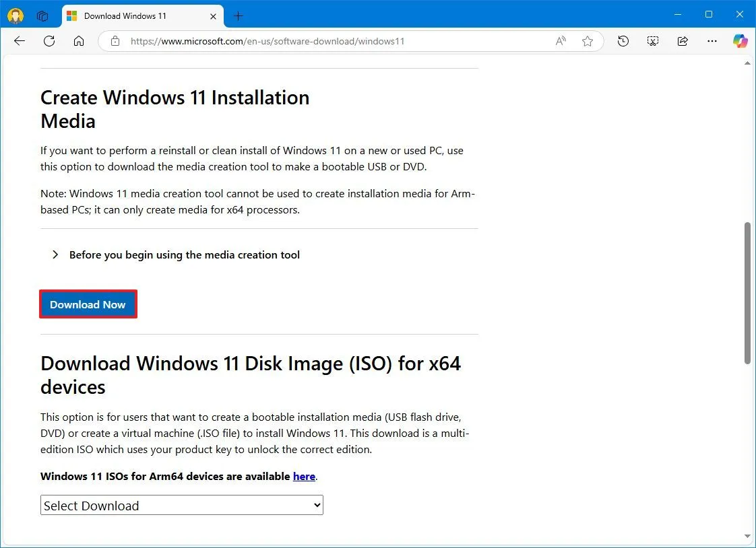The height and width of the screenshot is (548, 756).
Task: Share the current page
Action: pos(682,41)
